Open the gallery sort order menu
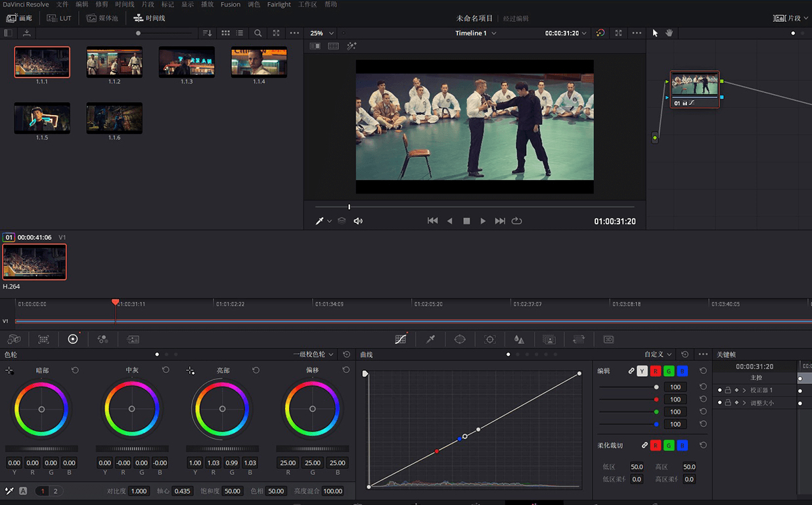This screenshot has width=812, height=505. click(207, 33)
